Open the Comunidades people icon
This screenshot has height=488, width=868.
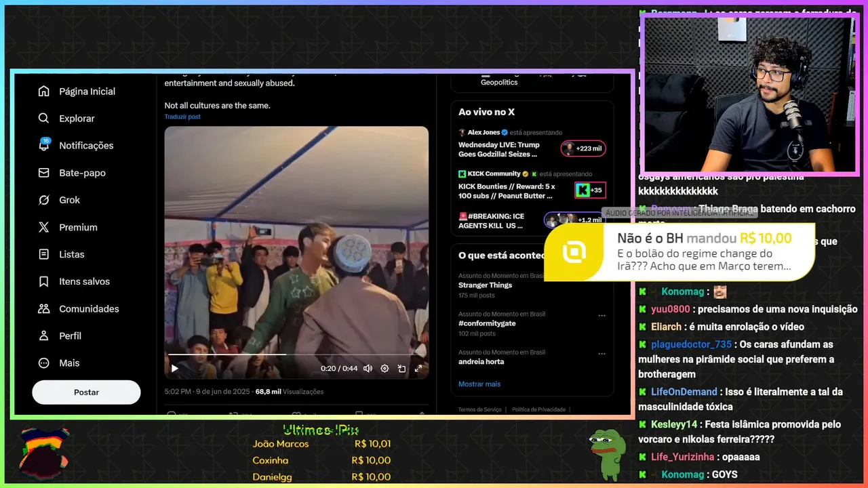pos(44,308)
